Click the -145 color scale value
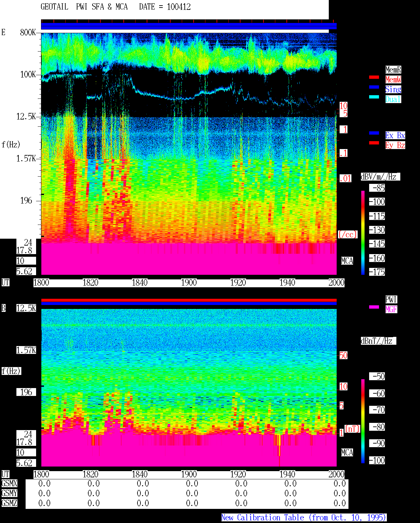Screen dimensions: 420x523 377,244
